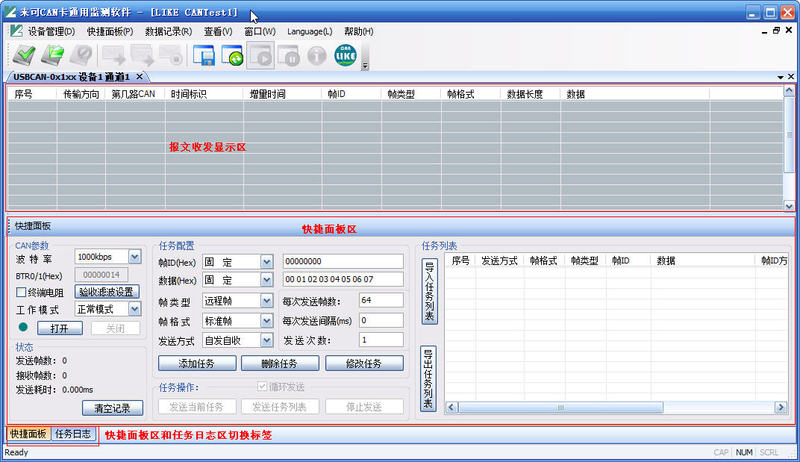Viewport: 800px width, 462px height.
Task: Switch to the 任务日志 tab
Action: pyautogui.click(x=74, y=434)
